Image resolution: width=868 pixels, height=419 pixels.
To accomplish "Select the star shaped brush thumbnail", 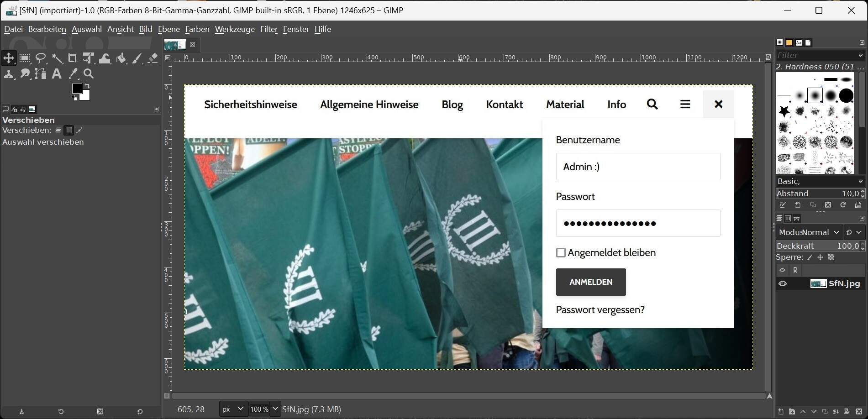I will click(x=784, y=111).
